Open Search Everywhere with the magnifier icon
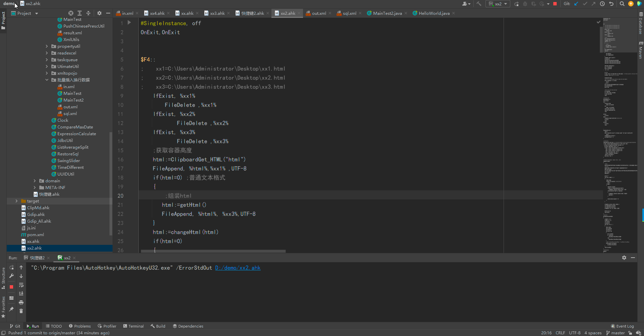Viewport: 644px width, 336px height. [622, 4]
